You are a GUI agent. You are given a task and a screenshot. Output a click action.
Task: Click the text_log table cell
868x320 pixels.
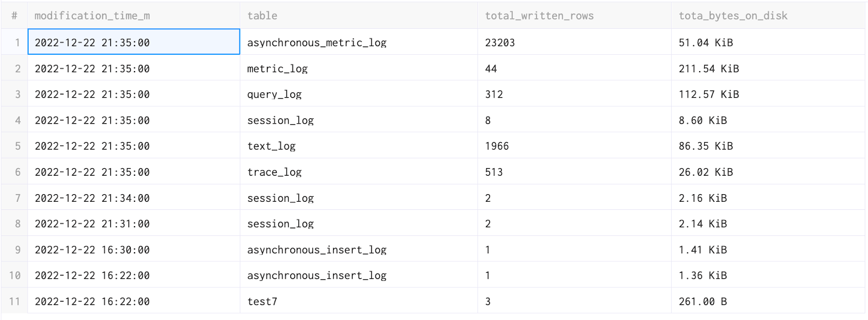tap(271, 146)
